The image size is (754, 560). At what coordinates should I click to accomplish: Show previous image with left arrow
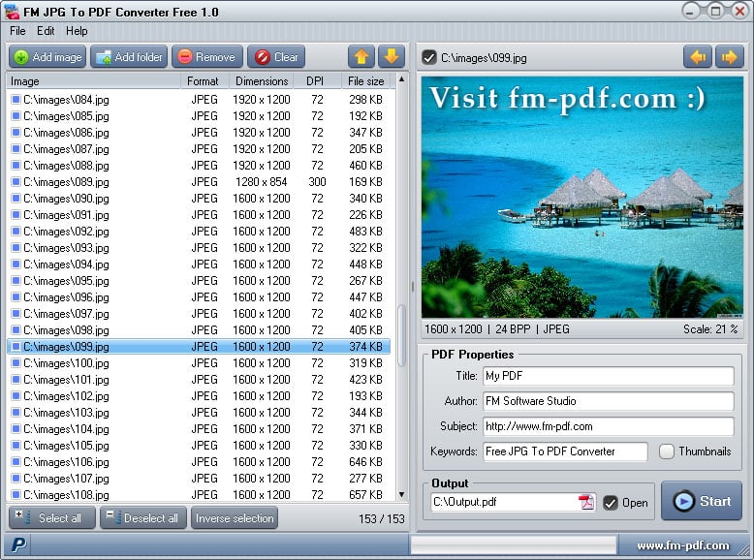tap(698, 58)
